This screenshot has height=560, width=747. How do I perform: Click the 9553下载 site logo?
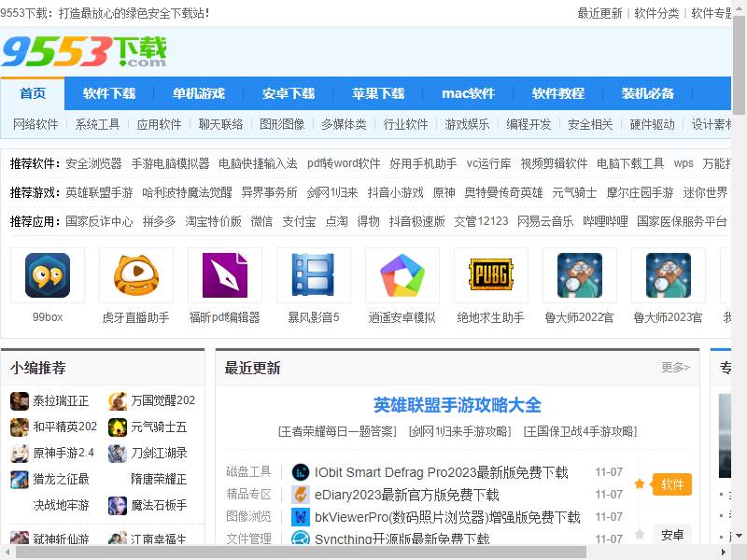(84, 51)
